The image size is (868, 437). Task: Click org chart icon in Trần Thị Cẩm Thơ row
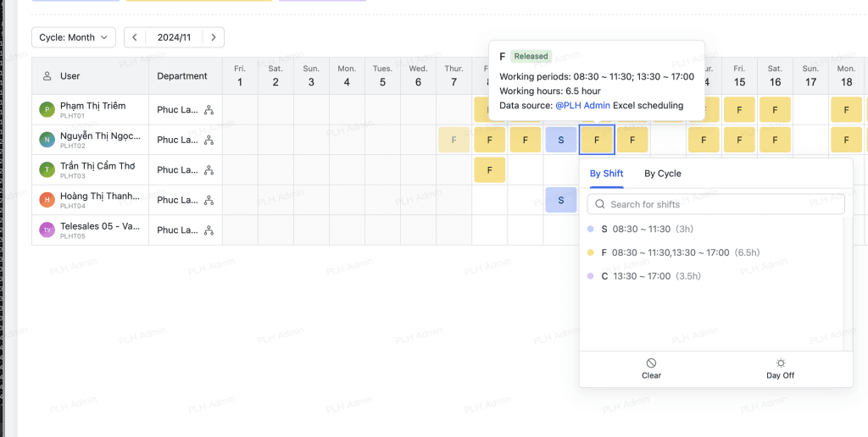point(209,170)
